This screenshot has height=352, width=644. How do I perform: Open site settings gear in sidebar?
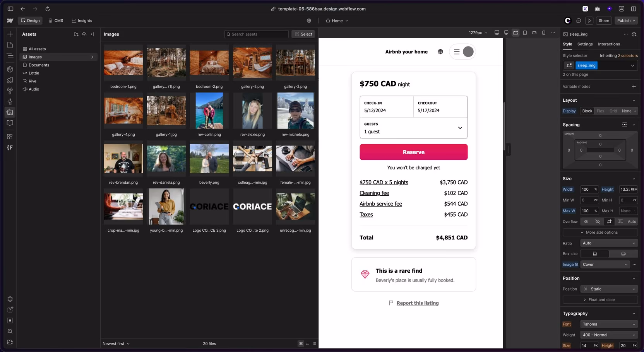point(10,299)
